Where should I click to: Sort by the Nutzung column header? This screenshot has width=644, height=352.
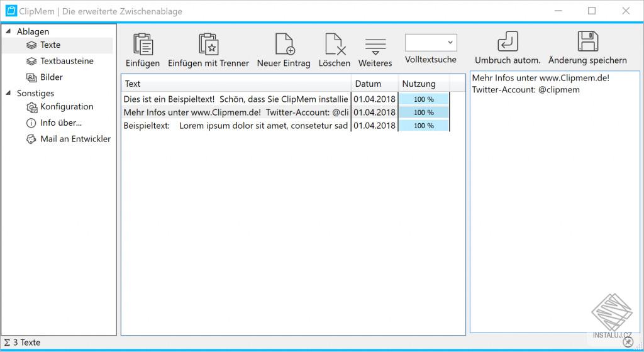point(425,84)
